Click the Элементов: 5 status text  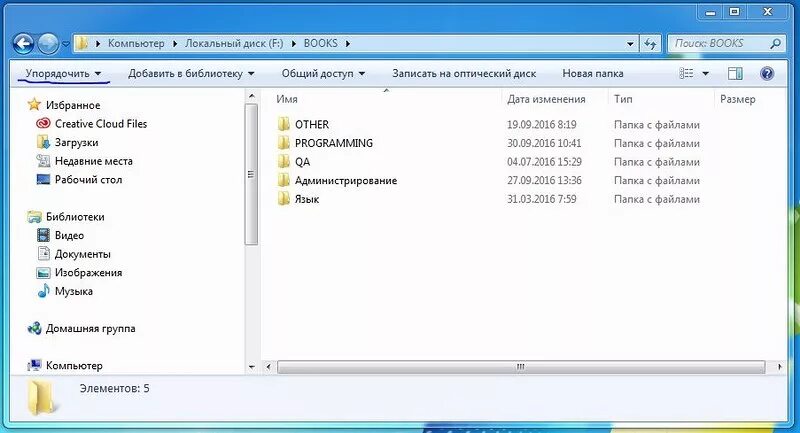pyautogui.click(x=114, y=389)
